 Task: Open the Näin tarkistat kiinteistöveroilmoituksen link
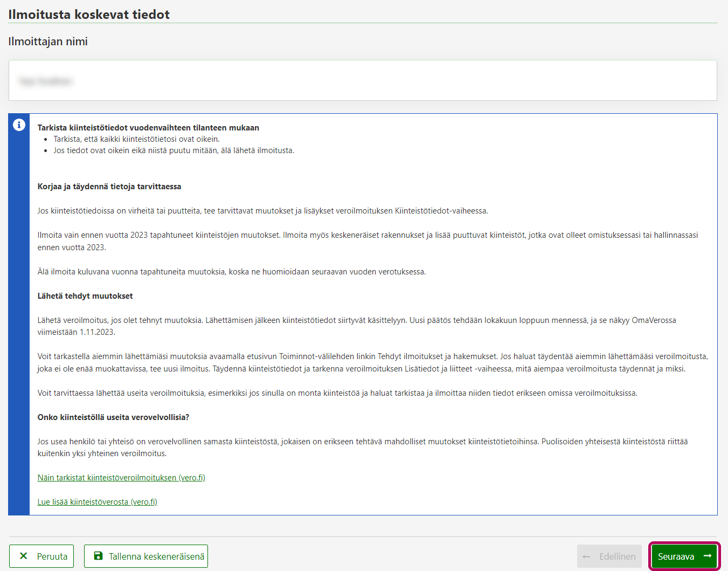click(121, 478)
